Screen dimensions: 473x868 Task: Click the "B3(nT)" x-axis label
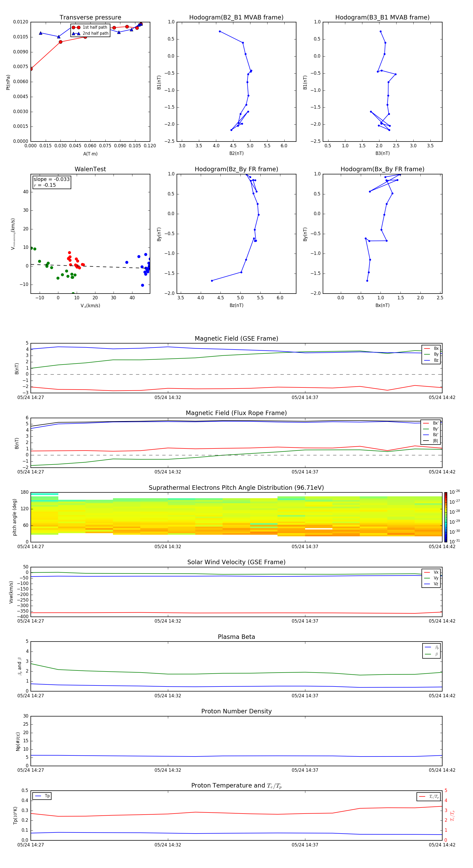(x=382, y=153)
